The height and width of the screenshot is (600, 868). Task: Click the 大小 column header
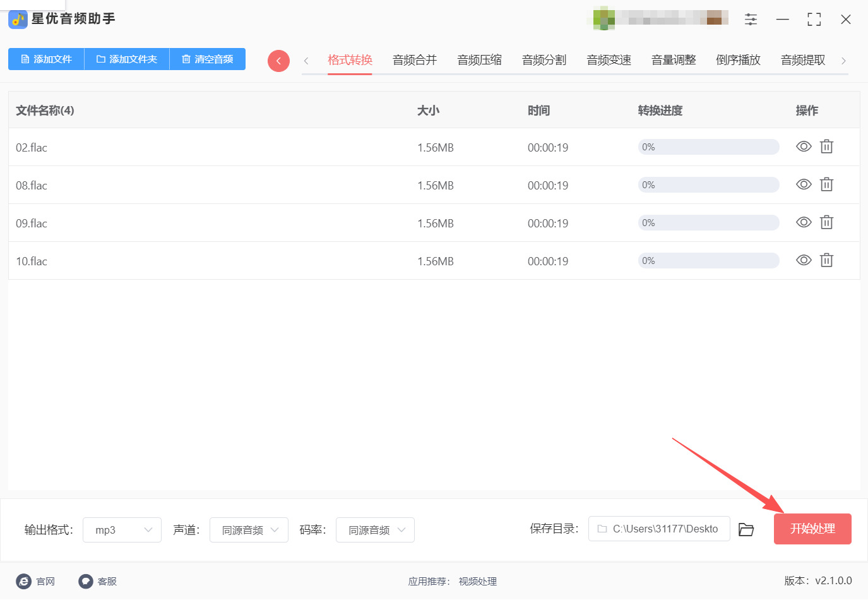pyautogui.click(x=428, y=111)
